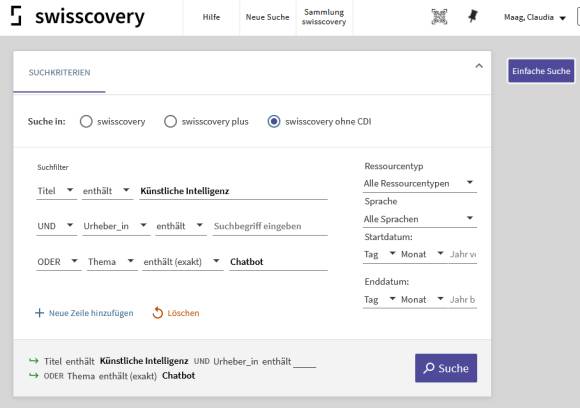Screen dimensions: 580x408
Task: Open the Alle Sprachen dropdown
Action: tap(419, 219)
